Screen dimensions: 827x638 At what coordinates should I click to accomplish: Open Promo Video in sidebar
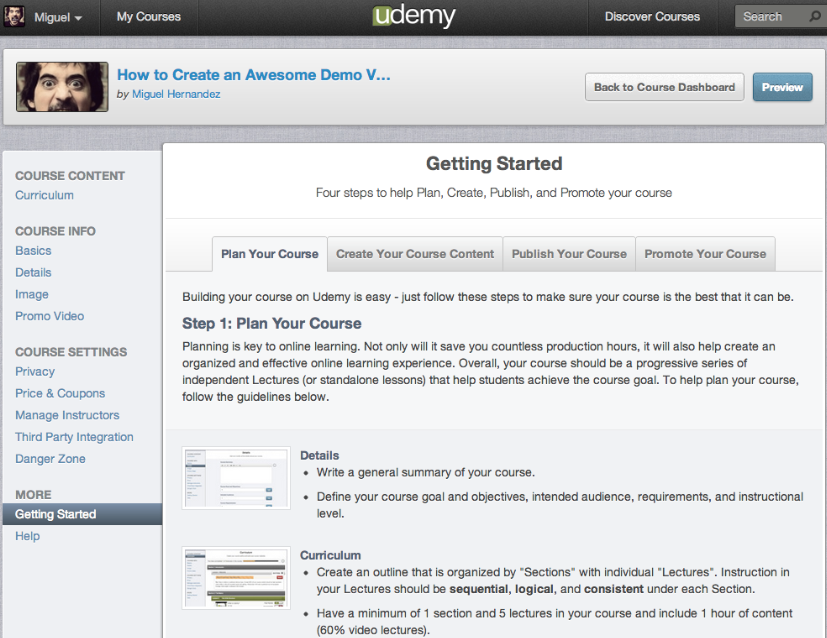click(50, 316)
